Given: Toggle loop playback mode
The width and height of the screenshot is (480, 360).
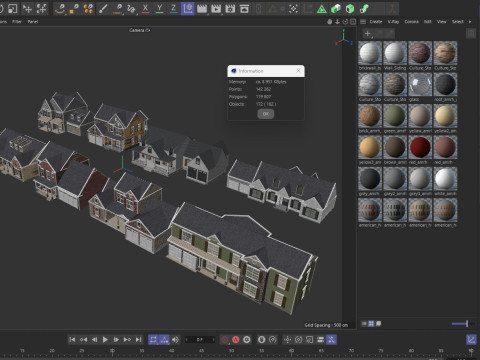Looking at the screenshot, I should pos(153,340).
